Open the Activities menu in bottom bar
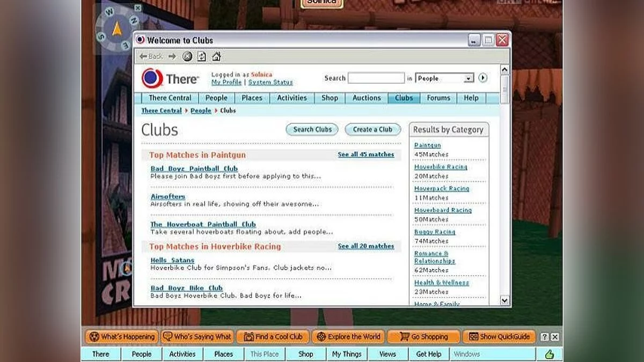 point(182,354)
